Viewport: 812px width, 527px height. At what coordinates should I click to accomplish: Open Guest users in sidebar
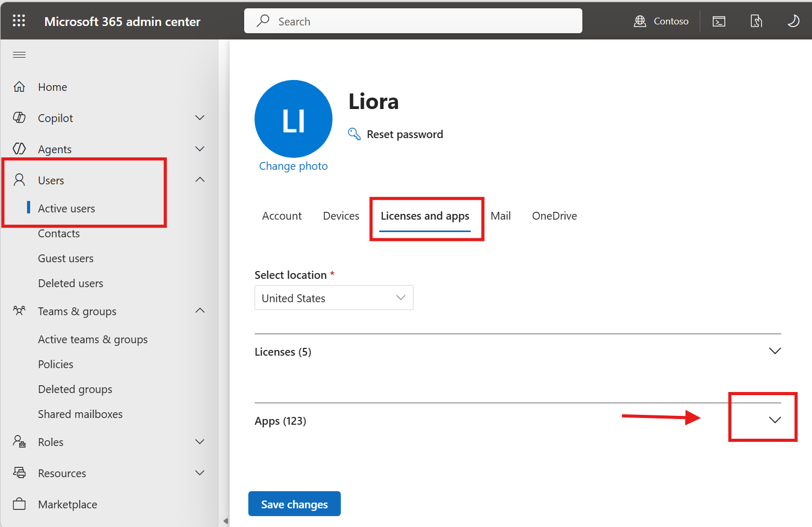click(x=66, y=258)
